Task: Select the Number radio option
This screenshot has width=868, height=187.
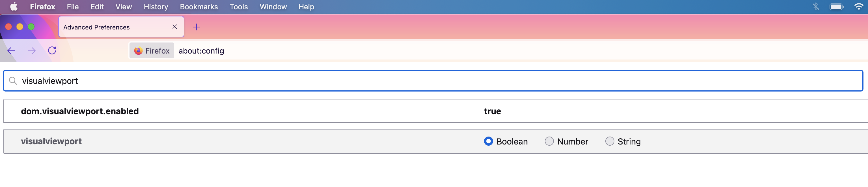Action: pyautogui.click(x=549, y=141)
